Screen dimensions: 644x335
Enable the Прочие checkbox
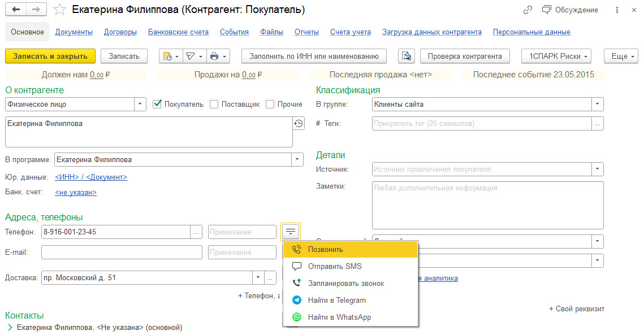pyautogui.click(x=270, y=105)
